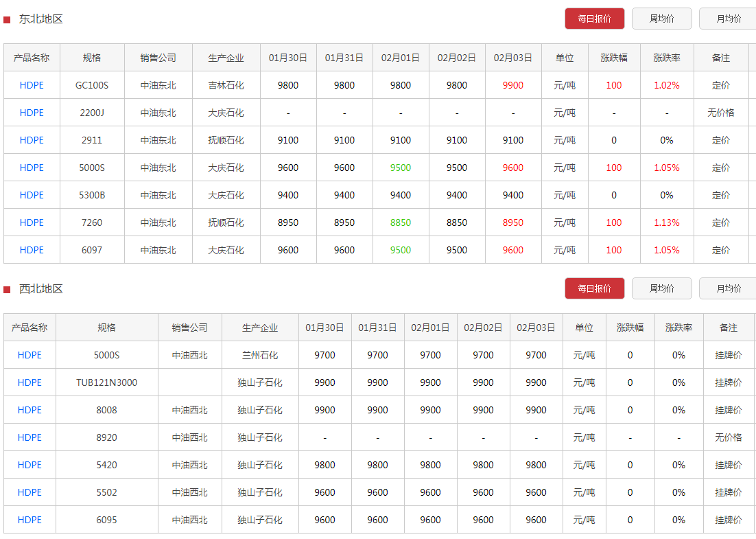Open HDPE link in 5300B row

(x=32, y=196)
